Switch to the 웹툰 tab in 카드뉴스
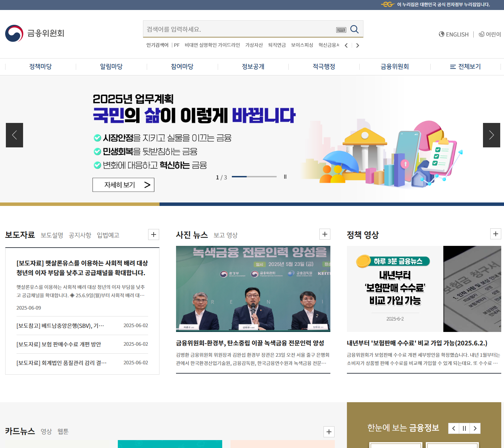Image resolution: width=504 pixels, height=448 pixels. [63, 431]
